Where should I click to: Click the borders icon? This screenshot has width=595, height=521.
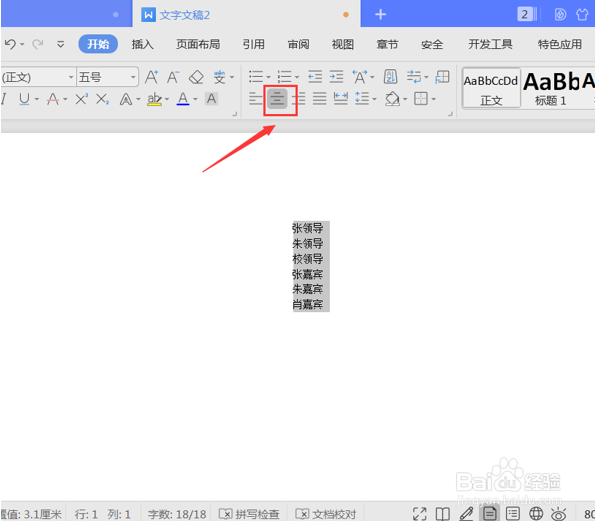tap(420, 99)
